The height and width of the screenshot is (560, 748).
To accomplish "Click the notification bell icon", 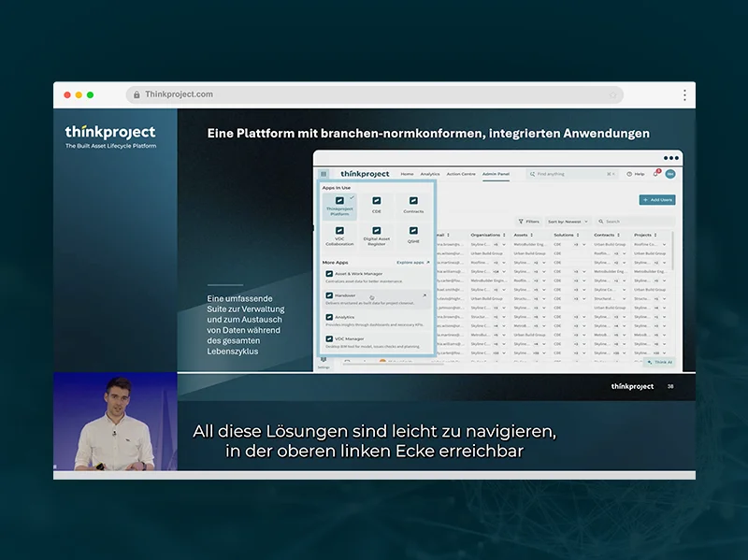I will (656, 174).
